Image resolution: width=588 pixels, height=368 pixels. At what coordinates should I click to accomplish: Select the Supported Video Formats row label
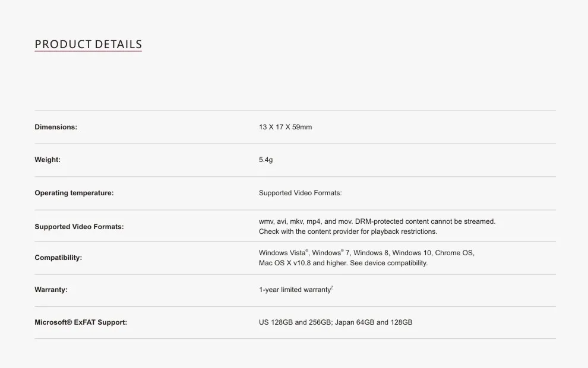79,227
